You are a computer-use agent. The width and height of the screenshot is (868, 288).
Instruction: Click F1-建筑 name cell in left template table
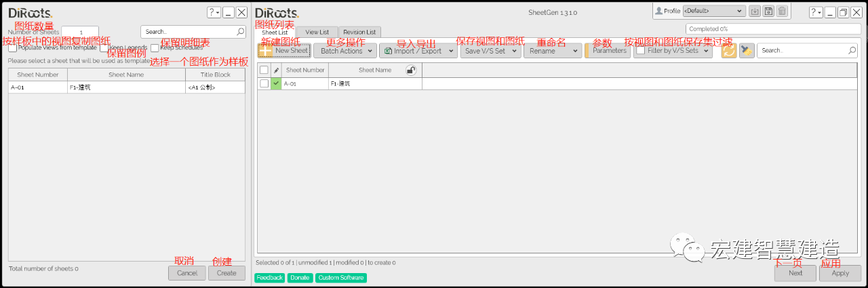pos(126,87)
